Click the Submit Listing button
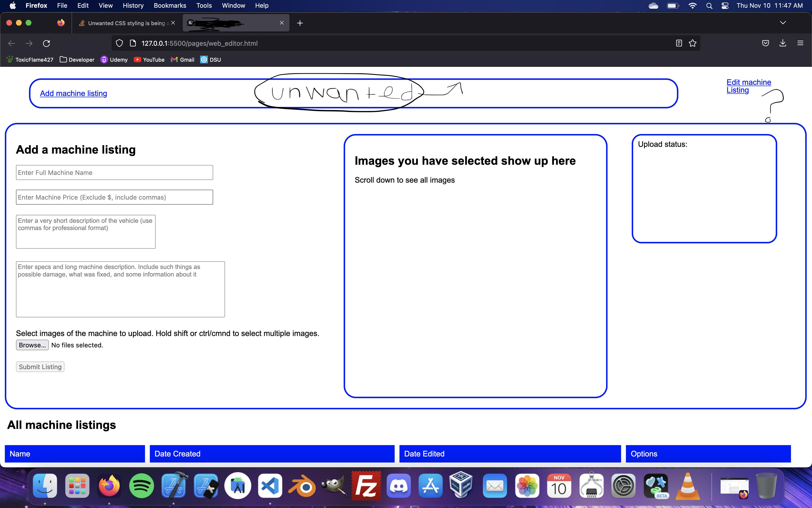Screen dimensions: 812x508 point(40,367)
